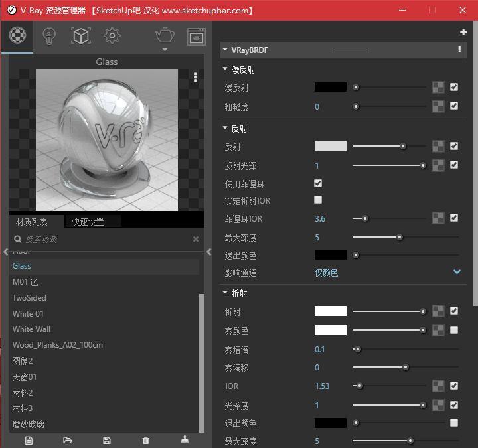Image resolution: width=478 pixels, height=448 pixels.
Task: Collapse the VRayBRDF layer header
Action: 225,49
